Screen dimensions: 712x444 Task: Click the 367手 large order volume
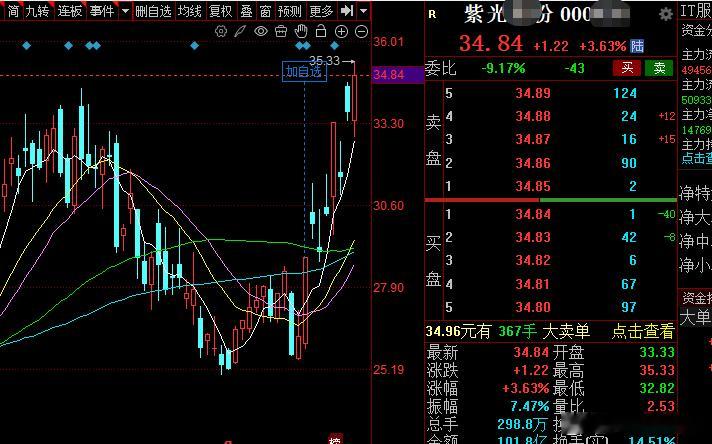pyautogui.click(x=517, y=331)
